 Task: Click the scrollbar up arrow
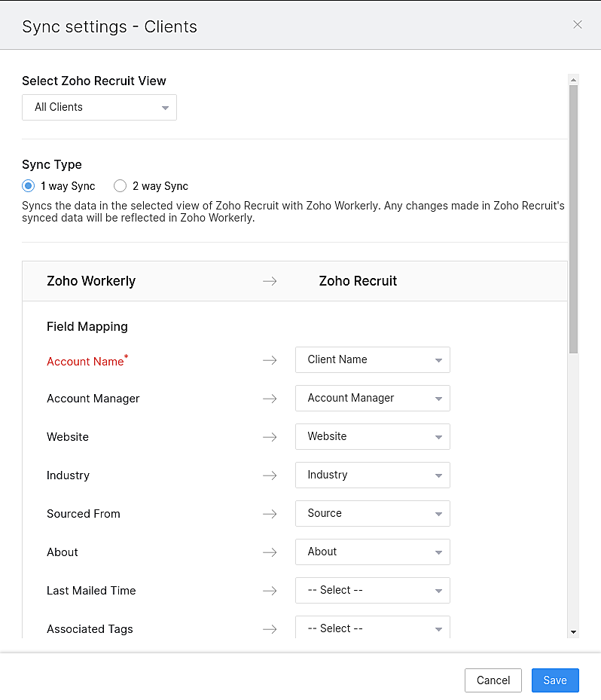tap(573, 80)
